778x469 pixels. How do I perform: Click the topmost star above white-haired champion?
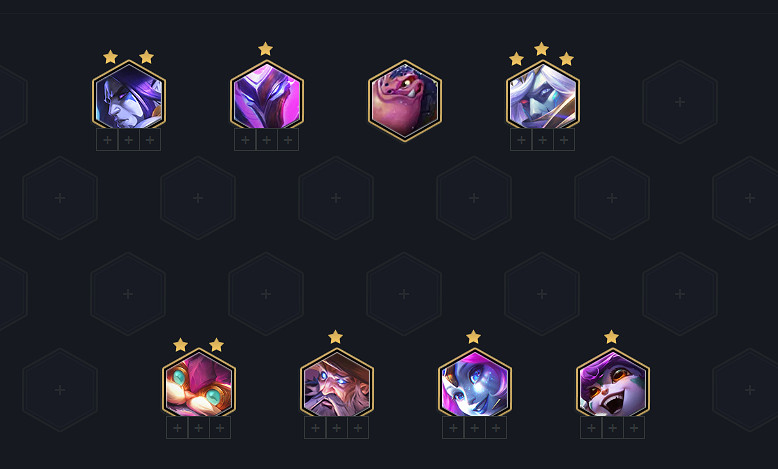pos(541,49)
